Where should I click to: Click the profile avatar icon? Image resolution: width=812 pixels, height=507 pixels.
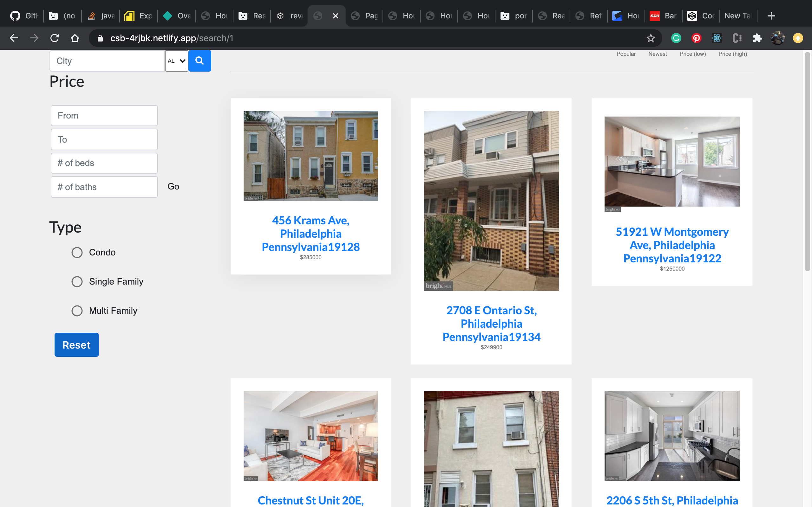tap(778, 38)
